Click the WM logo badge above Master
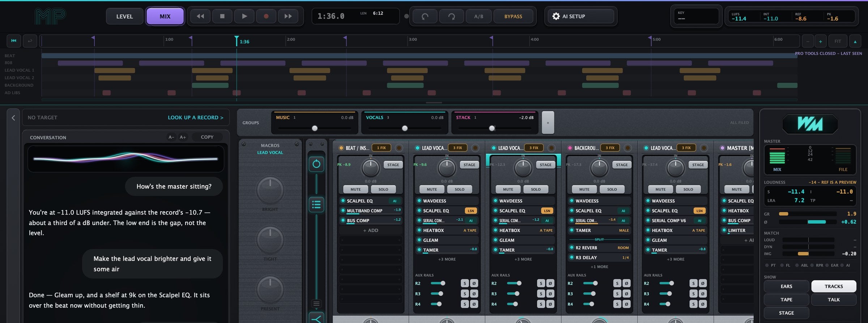The width and height of the screenshot is (868, 323). click(x=810, y=124)
